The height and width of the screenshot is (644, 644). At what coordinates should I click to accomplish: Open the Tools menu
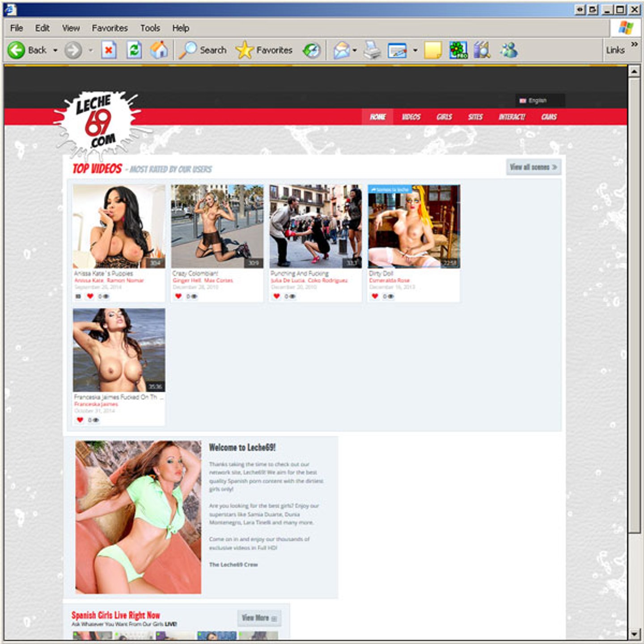pos(150,28)
